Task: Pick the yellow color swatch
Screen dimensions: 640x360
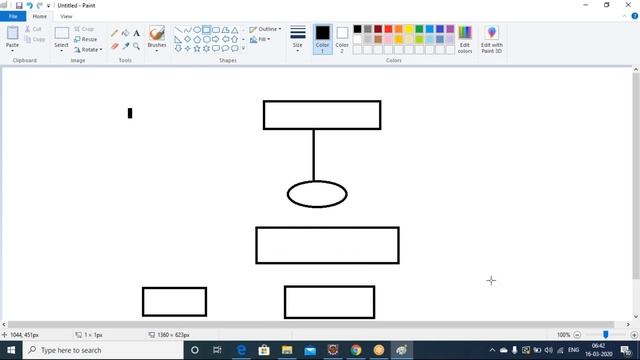Action: pyautogui.click(x=409, y=29)
